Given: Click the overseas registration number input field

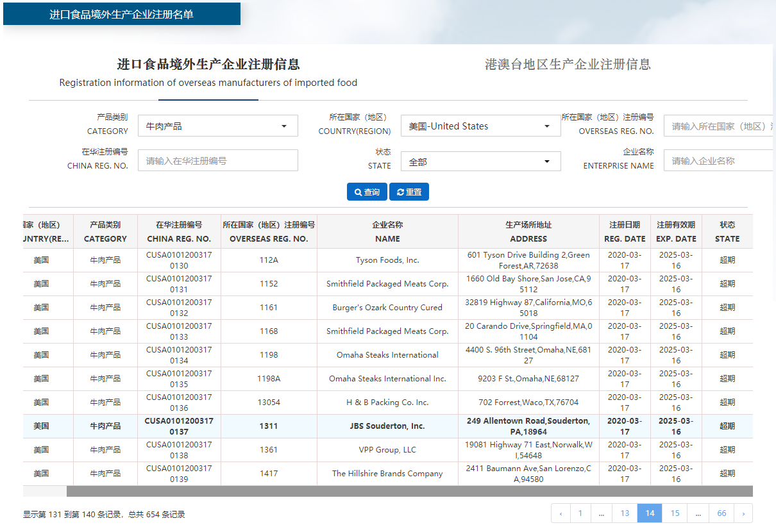Looking at the screenshot, I should click(x=718, y=126).
